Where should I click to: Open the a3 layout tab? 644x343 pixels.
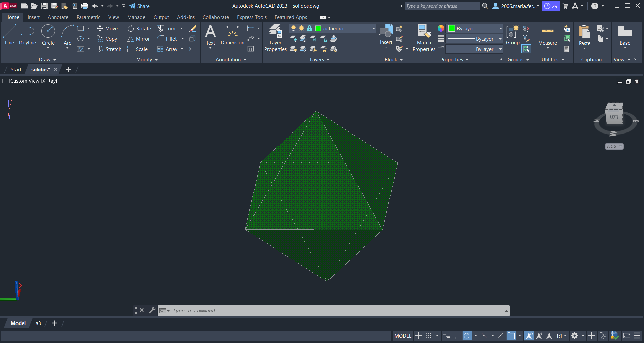tap(38, 323)
